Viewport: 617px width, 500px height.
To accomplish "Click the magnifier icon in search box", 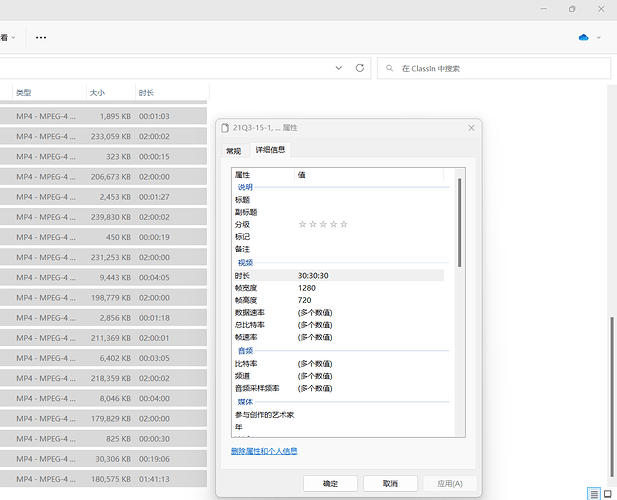I will 389,68.
